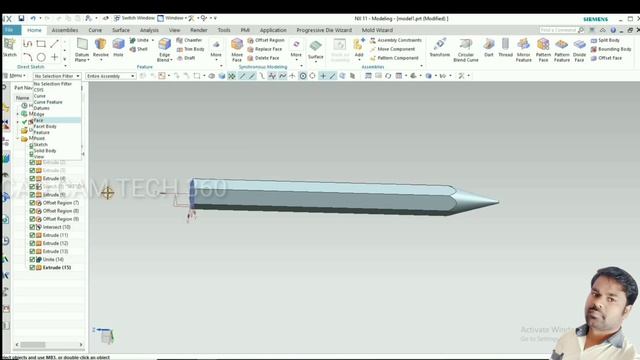640x360 pixels.
Task: Open the Sketch tool in the ribbon
Action: 10,47
